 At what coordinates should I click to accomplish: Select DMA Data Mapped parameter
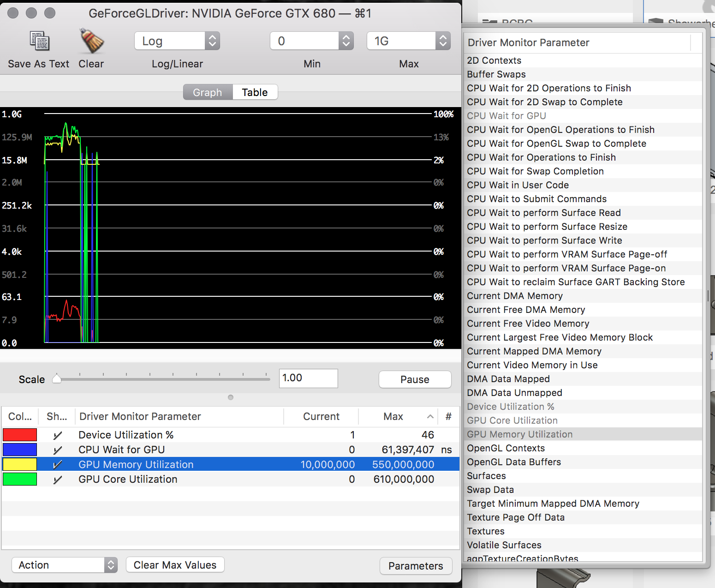point(584,379)
